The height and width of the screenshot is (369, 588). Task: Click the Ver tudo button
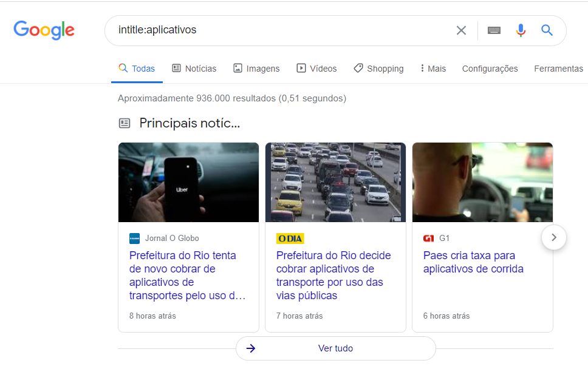pyautogui.click(x=336, y=348)
